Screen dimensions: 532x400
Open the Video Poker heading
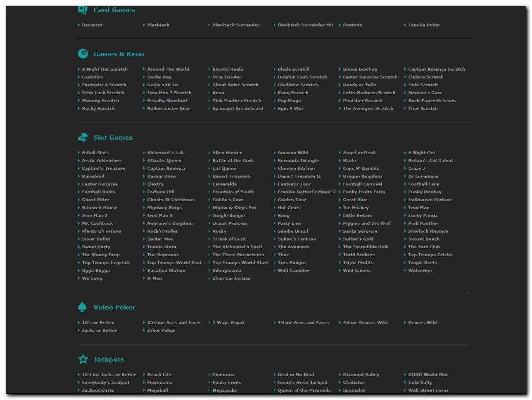(x=114, y=307)
